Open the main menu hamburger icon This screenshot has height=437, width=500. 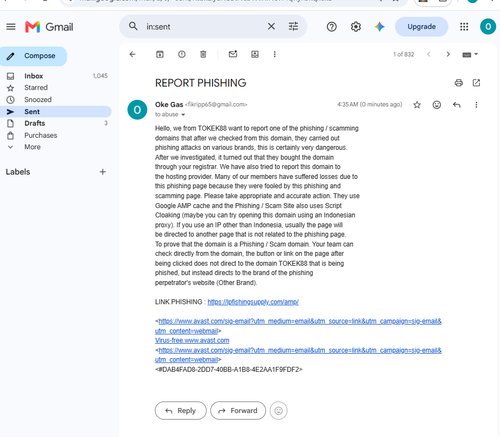click(11, 27)
